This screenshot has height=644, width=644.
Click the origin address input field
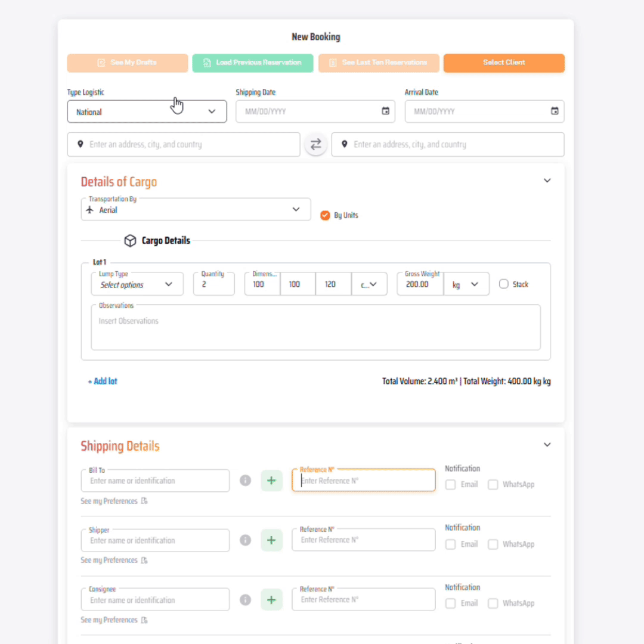point(184,144)
